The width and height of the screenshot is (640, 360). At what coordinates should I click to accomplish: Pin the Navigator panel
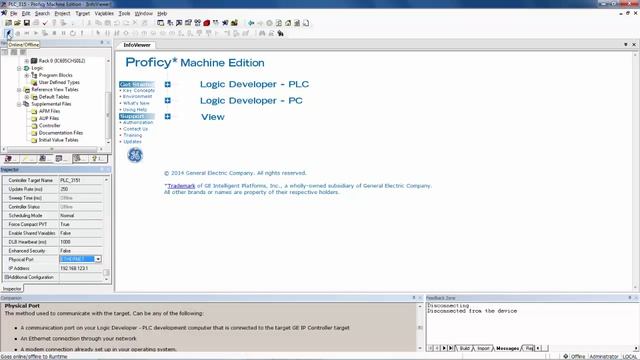(102, 42)
